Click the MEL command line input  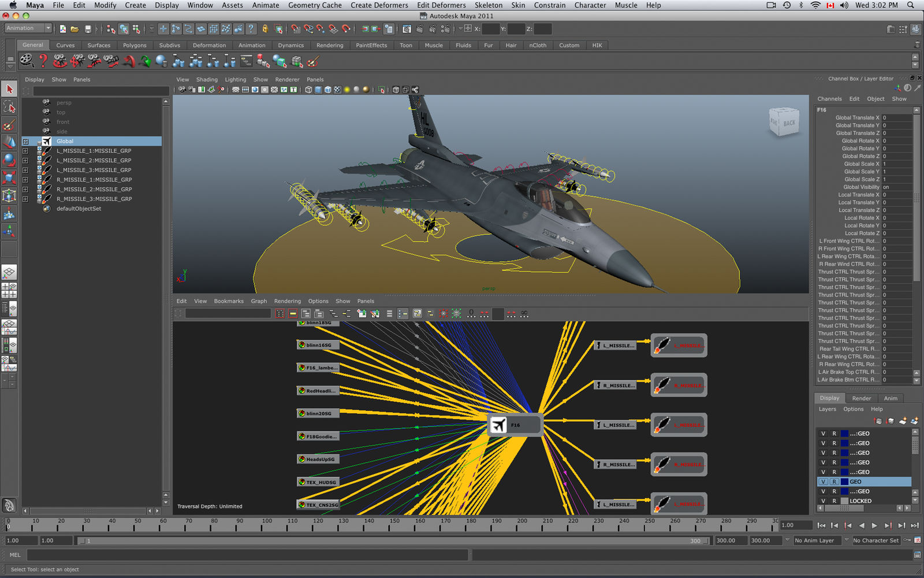[x=247, y=555]
